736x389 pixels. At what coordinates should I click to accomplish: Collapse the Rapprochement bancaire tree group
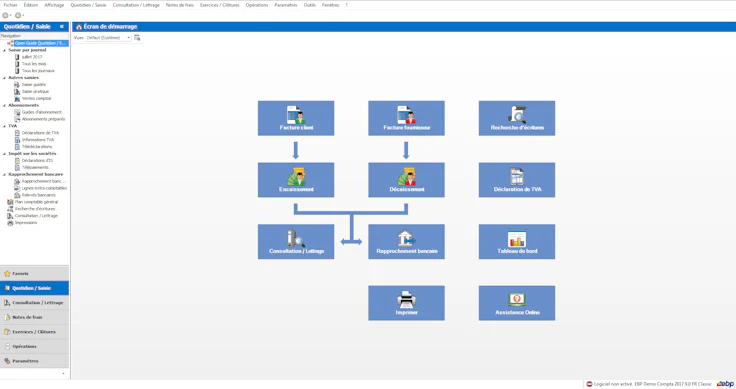[5, 175]
